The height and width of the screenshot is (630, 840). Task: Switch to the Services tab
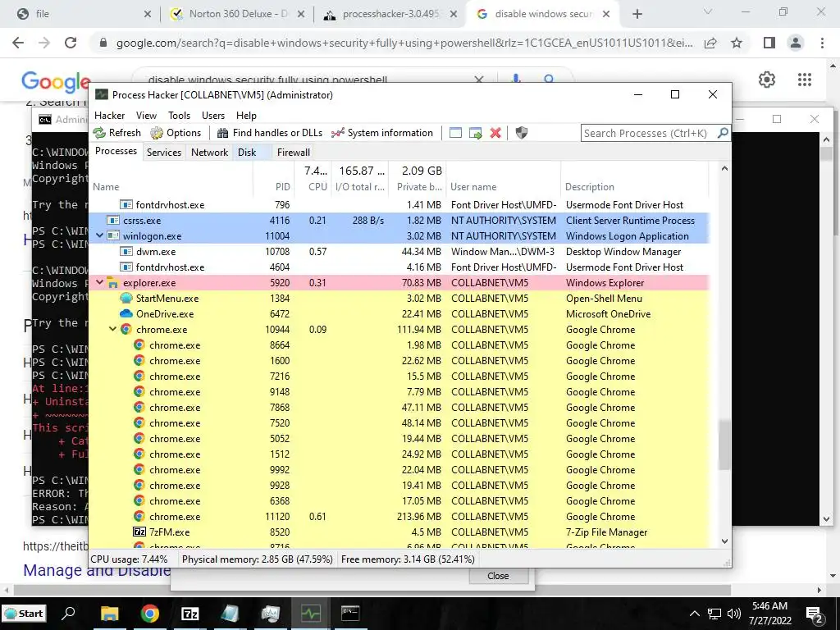click(x=164, y=152)
